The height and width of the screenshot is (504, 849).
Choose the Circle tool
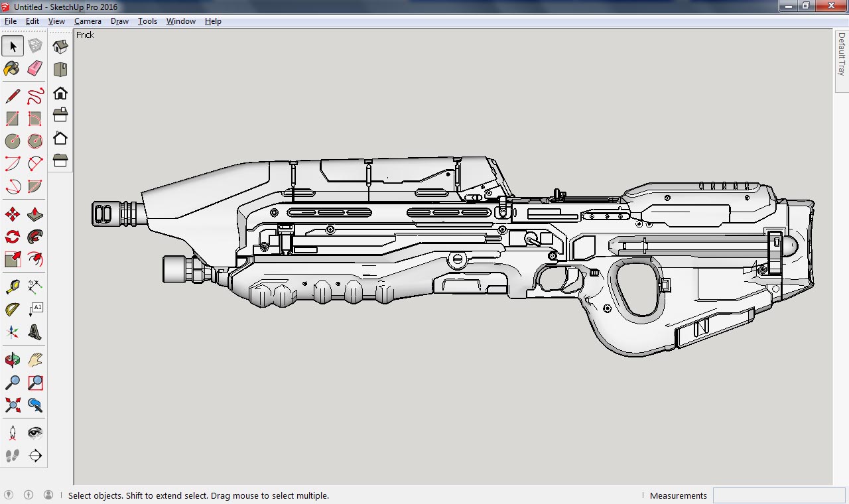click(13, 141)
